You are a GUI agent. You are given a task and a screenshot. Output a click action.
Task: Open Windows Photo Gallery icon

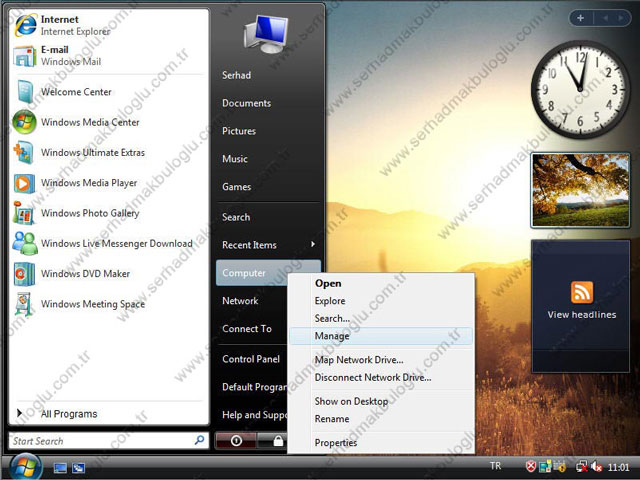click(x=23, y=213)
